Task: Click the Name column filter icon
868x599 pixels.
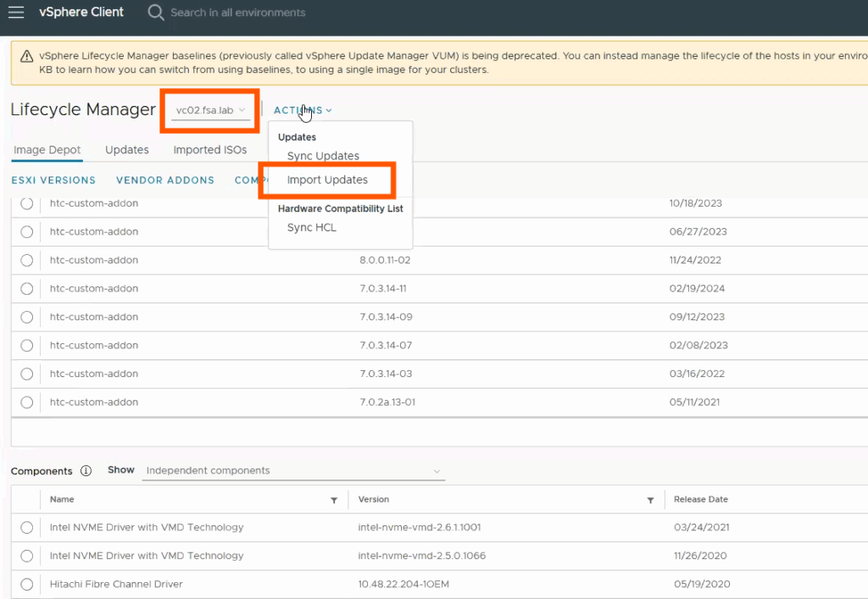Action: pyautogui.click(x=334, y=500)
